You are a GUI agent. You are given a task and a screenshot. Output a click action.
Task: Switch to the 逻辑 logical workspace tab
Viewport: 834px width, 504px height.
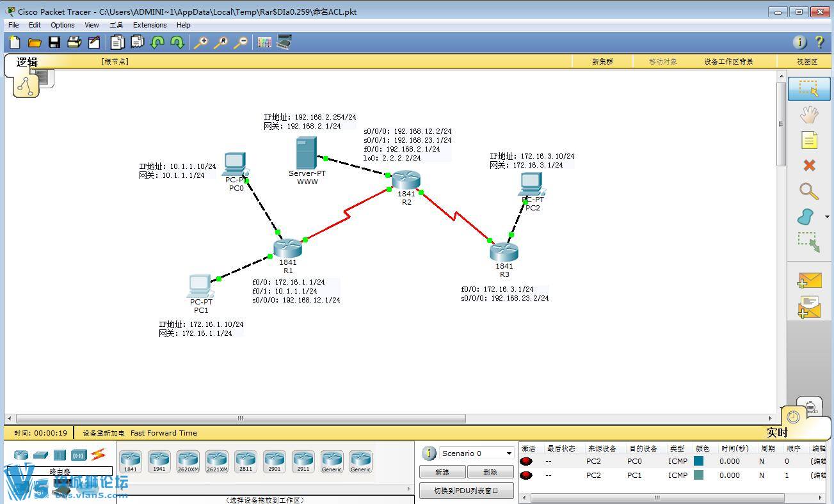point(27,62)
